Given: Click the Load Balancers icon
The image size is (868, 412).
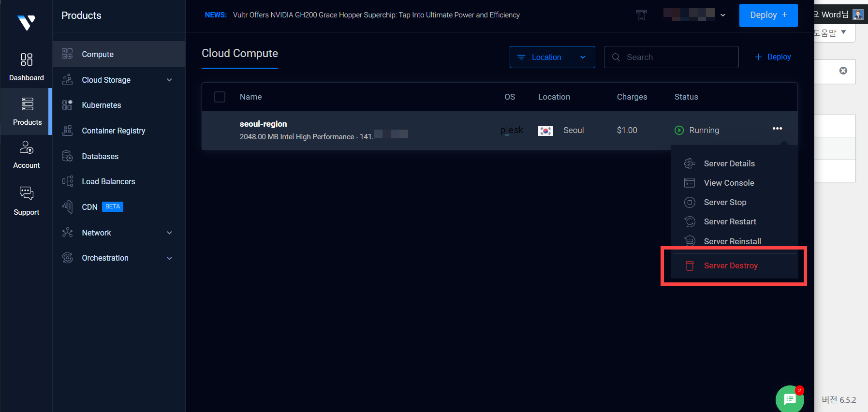Looking at the screenshot, I should tap(67, 181).
